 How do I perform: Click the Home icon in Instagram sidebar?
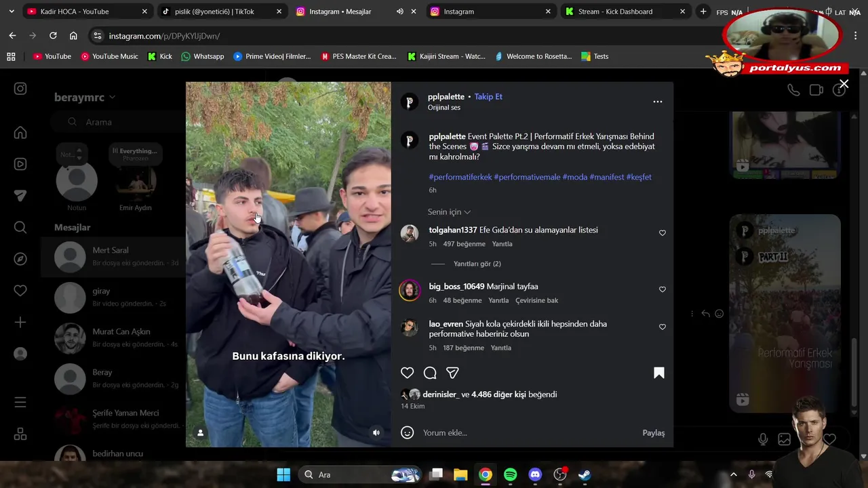(x=20, y=133)
